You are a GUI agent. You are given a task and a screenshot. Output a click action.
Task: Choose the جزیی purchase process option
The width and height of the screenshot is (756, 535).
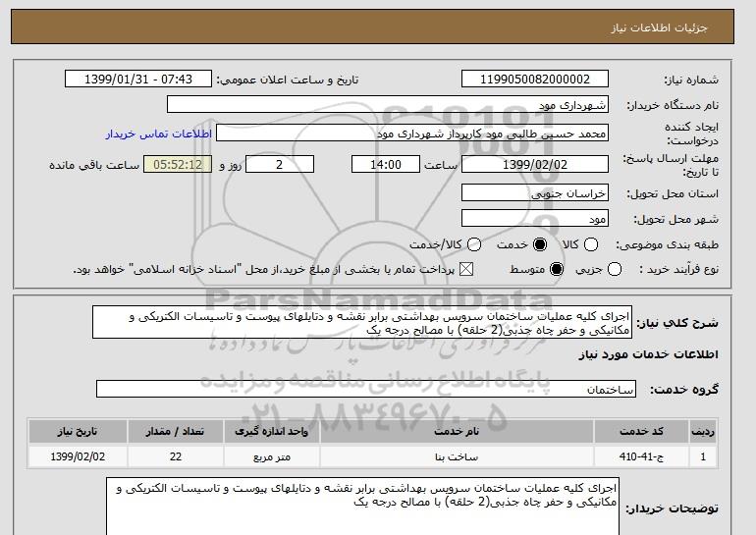(615, 269)
